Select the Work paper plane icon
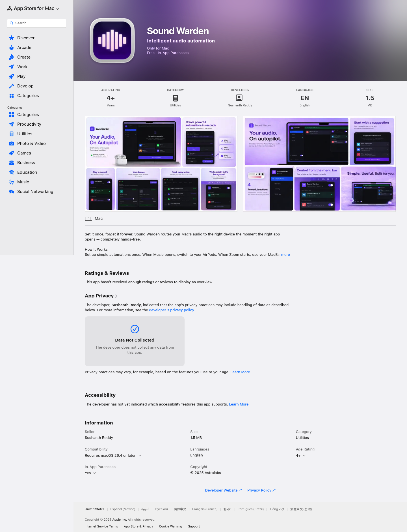Screen dimensions: 407x532 pos(12,67)
